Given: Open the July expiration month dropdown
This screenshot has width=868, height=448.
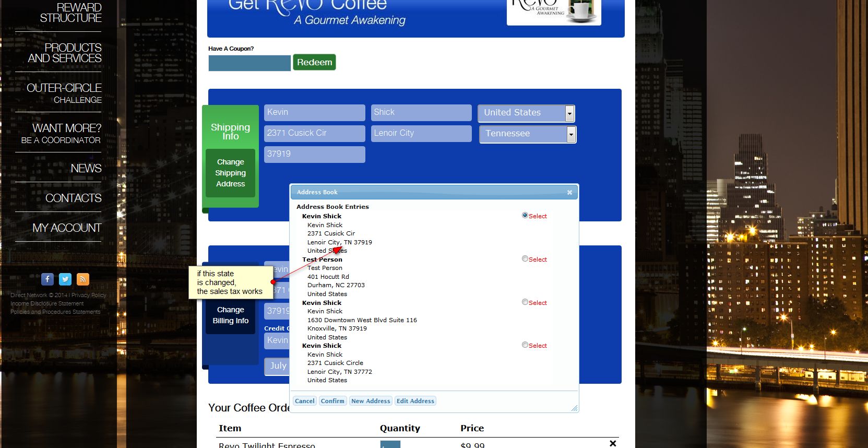Looking at the screenshot, I should point(278,366).
